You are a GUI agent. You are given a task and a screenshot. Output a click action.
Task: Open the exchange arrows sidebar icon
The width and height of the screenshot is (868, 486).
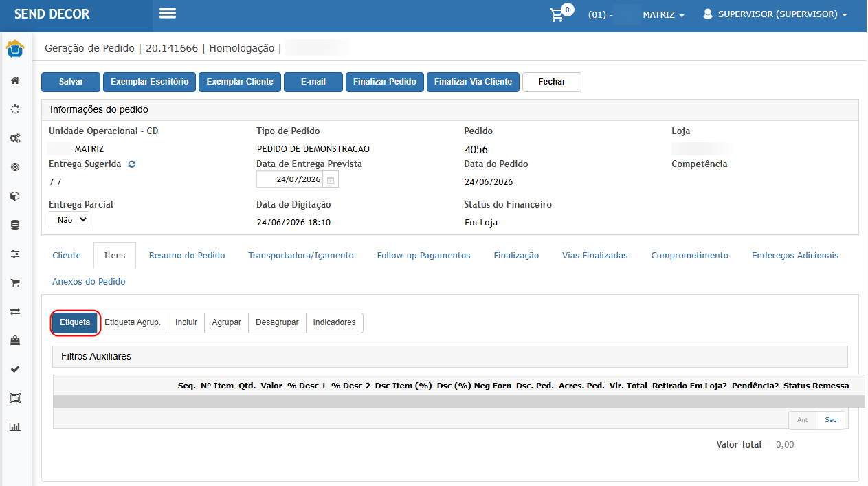pos(15,311)
